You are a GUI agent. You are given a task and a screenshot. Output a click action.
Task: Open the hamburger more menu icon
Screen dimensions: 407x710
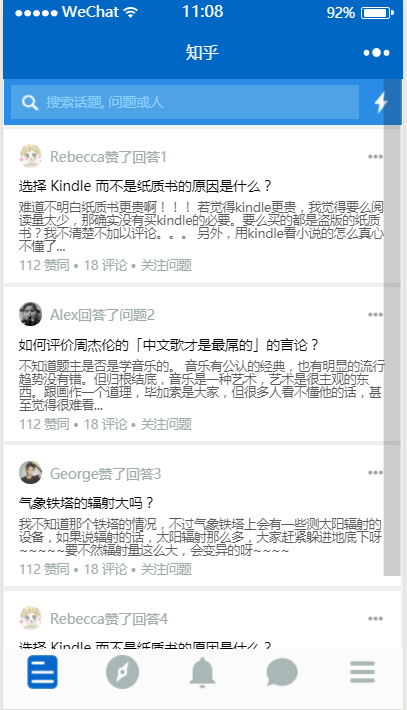point(362,672)
